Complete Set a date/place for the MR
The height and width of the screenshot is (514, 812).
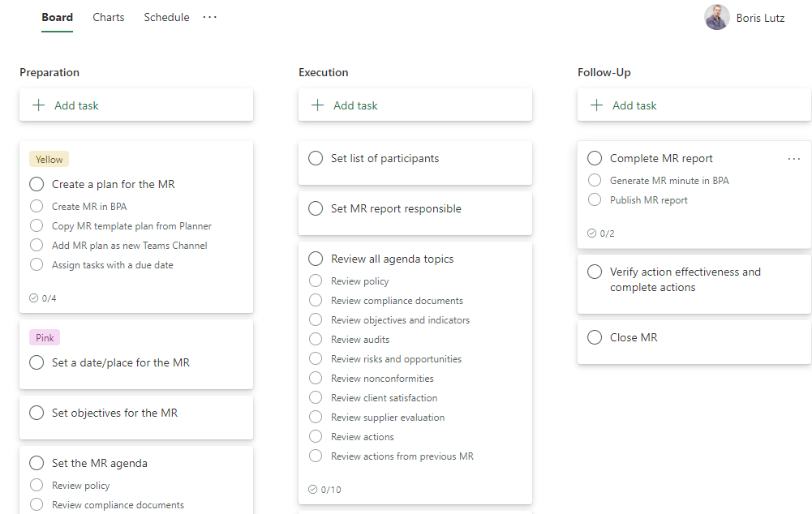coord(37,362)
